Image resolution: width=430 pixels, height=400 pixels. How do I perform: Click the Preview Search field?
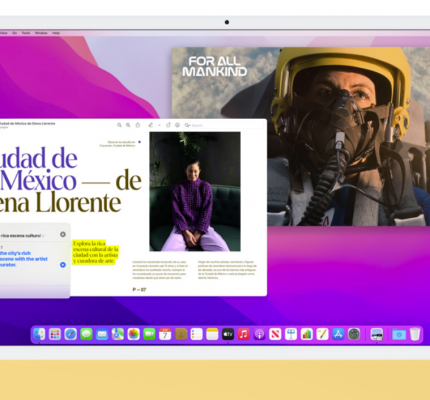tap(223, 125)
